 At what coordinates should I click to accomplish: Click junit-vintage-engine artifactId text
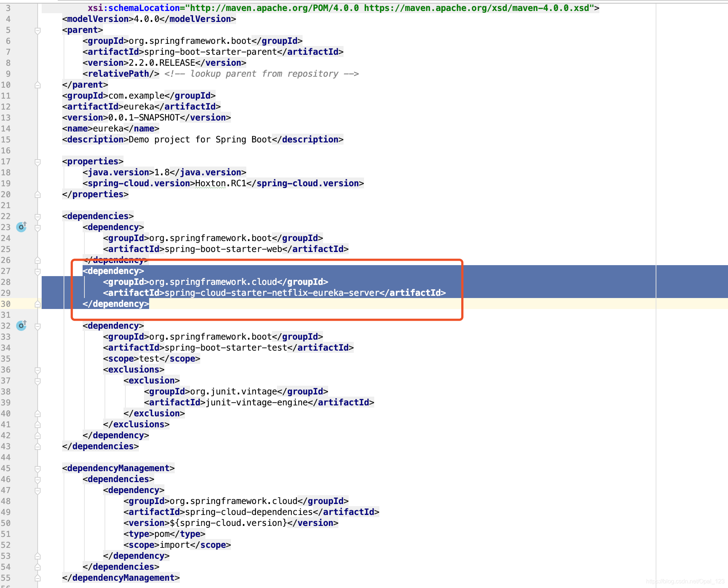click(x=257, y=402)
